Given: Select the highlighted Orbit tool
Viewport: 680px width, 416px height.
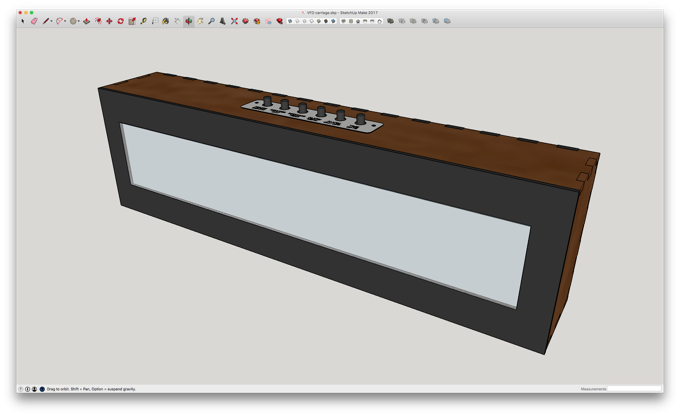Looking at the screenshot, I should [x=189, y=21].
